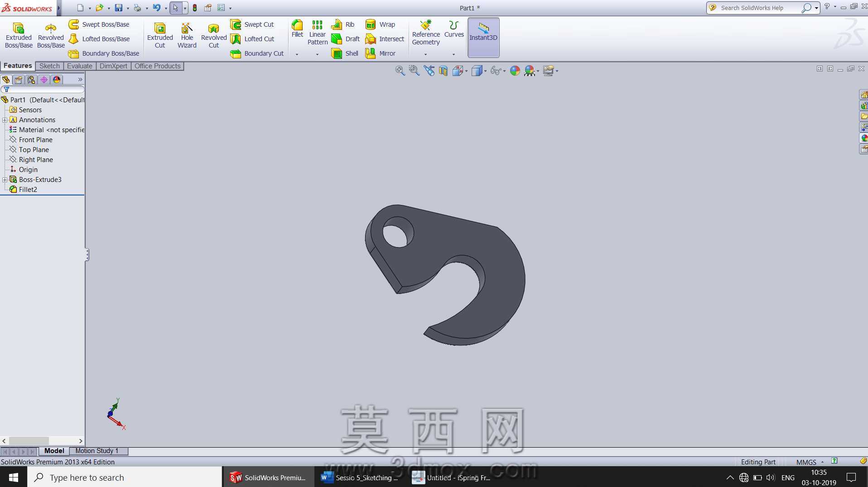Switch to the Sketch tab
This screenshot has width=868, height=487.
(49, 66)
